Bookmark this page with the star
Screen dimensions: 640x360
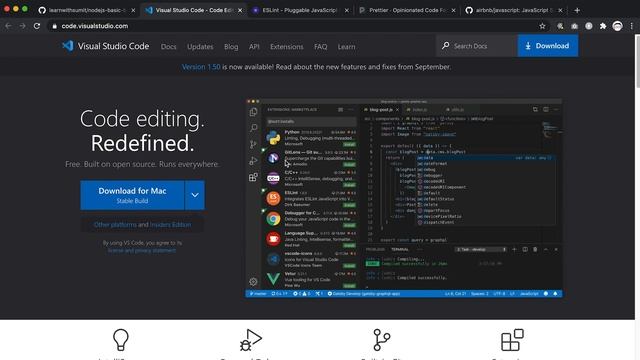[x=542, y=26]
